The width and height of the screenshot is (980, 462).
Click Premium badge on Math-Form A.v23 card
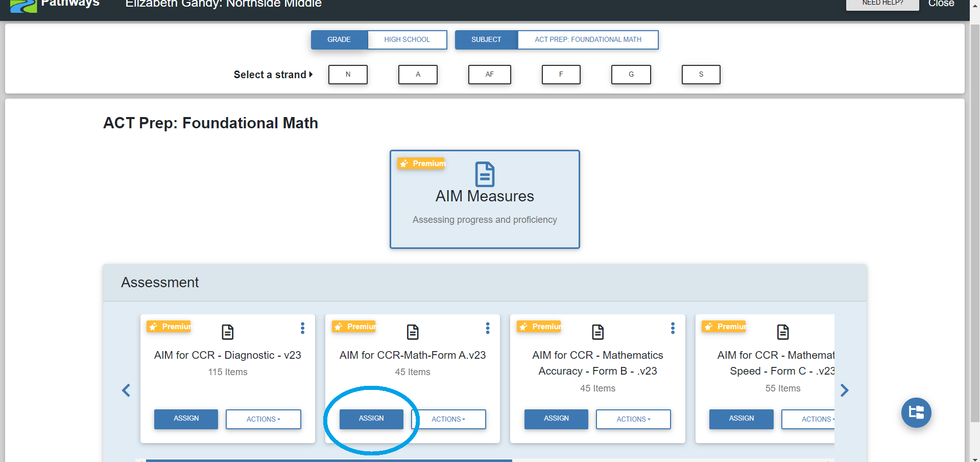point(354,327)
